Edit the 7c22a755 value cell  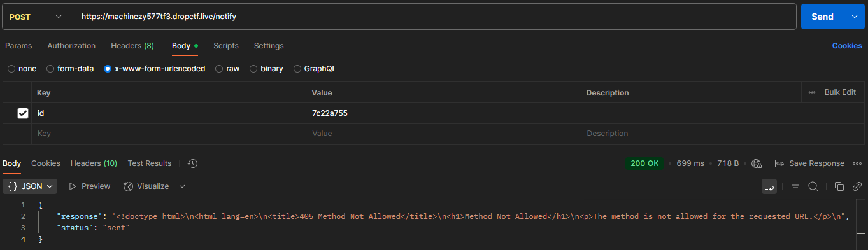[443, 113]
